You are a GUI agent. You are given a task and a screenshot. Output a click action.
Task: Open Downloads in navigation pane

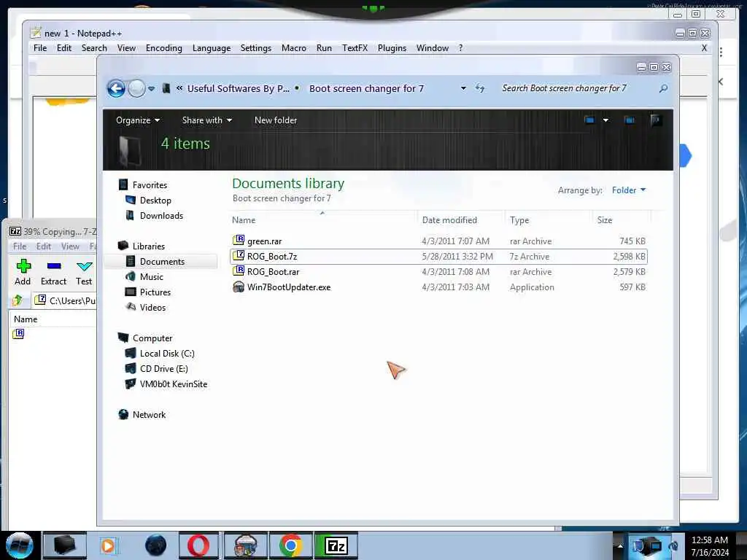(161, 216)
